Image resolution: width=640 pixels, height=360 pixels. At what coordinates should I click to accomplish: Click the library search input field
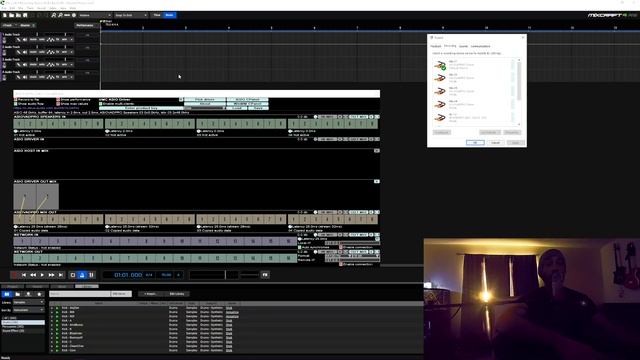[x=80, y=294]
